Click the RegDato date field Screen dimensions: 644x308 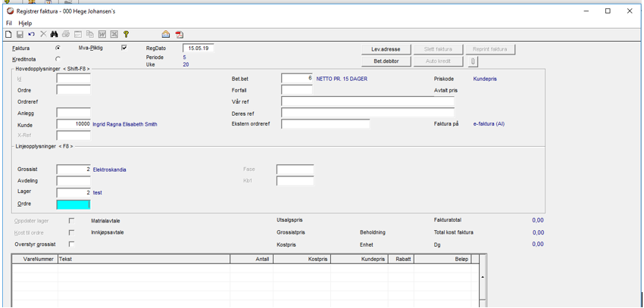tap(199, 48)
